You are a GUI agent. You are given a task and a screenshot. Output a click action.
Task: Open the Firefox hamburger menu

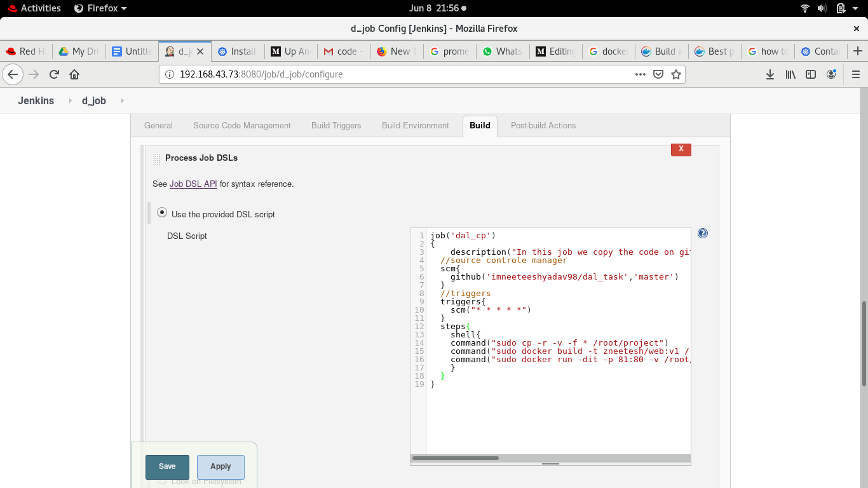coord(855,74)
